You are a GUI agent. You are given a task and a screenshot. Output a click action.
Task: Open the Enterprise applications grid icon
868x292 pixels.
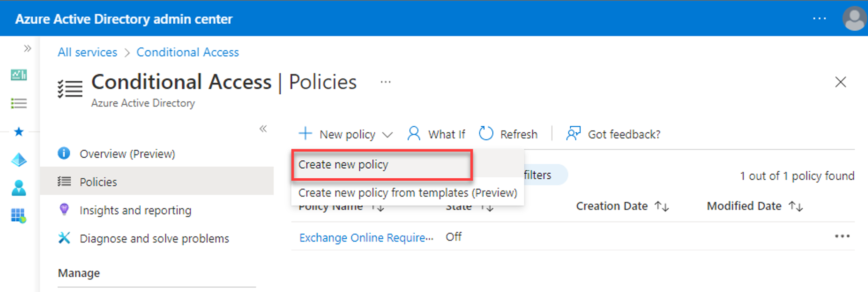(19, 216)
